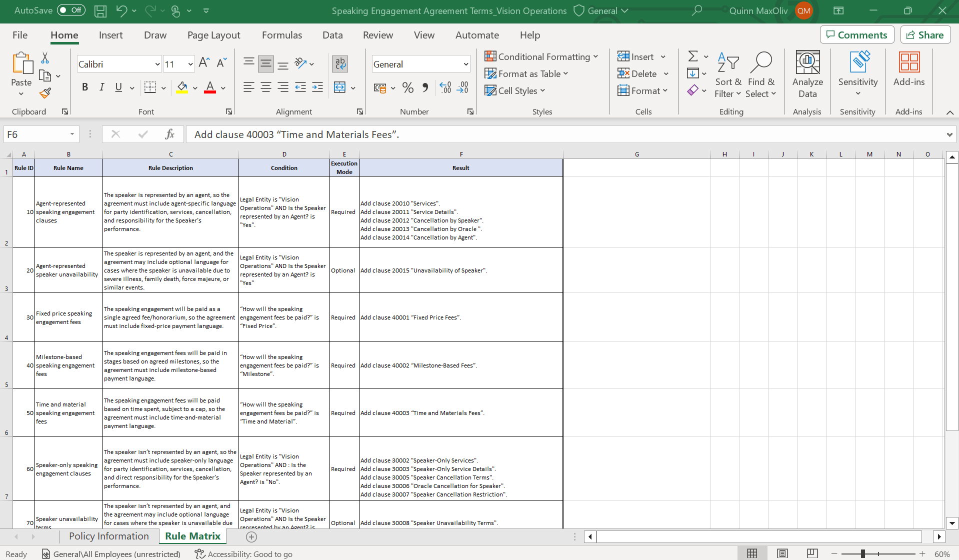Viewport: 959px width, 560px height.
Task: Switch to Page Break Preview icon
Action: (x=812, y=553)
